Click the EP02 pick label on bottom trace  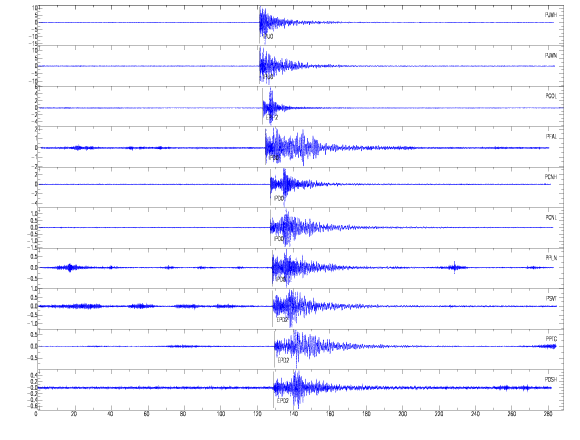[283, 401]
